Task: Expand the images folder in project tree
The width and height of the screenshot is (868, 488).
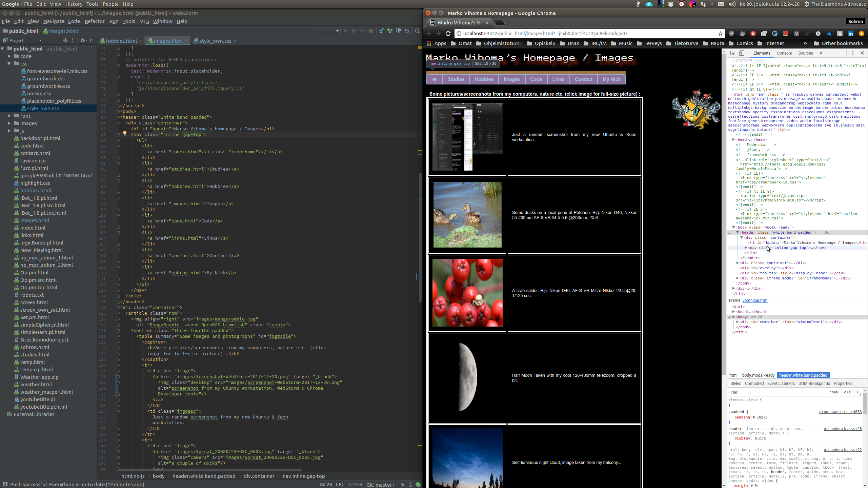Action: tap(9, 123)
